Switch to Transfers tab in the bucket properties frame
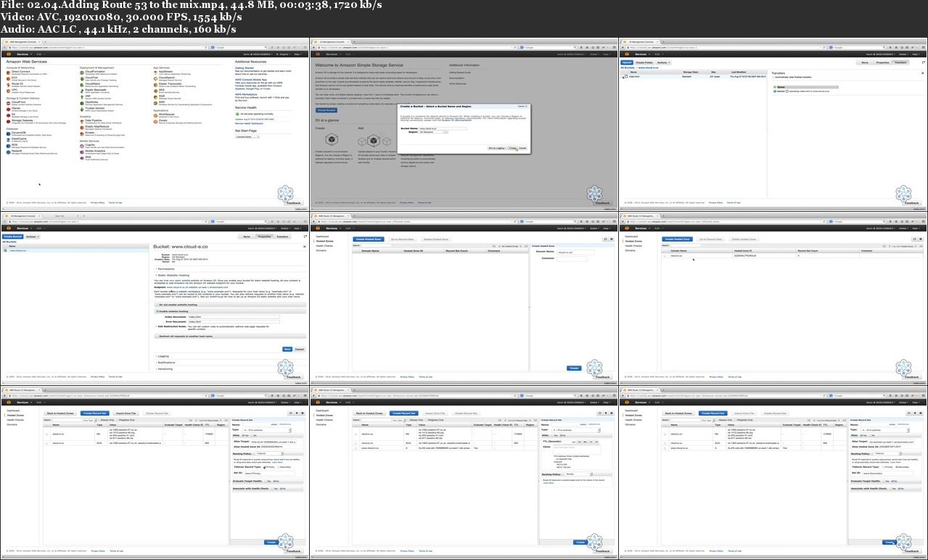The width and height of the screenshot is (928, 560). pos(282,236)
